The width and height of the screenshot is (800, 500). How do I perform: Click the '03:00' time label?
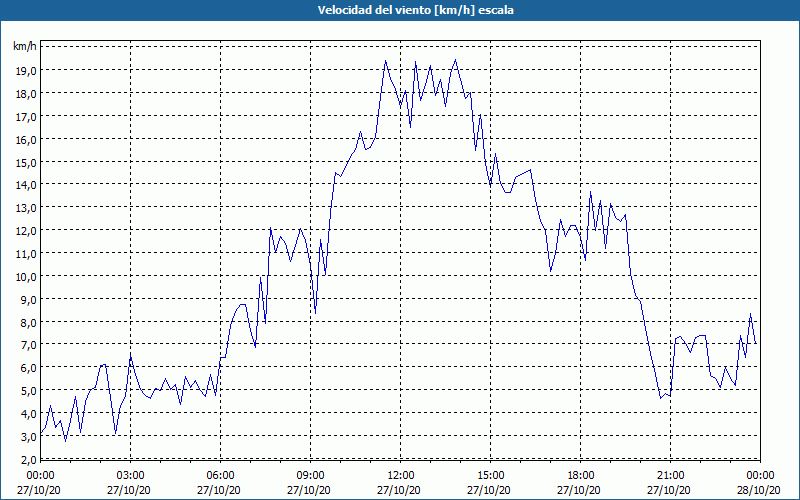131,476
